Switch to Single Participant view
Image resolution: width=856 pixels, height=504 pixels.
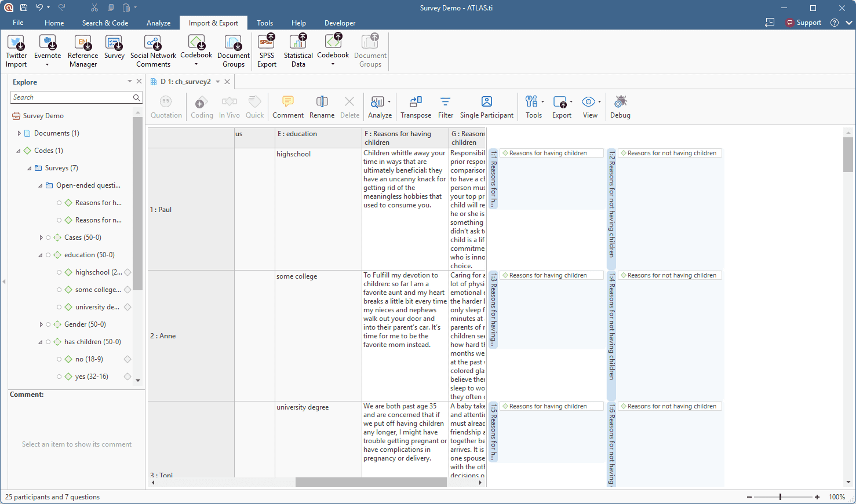click(487, 107)
